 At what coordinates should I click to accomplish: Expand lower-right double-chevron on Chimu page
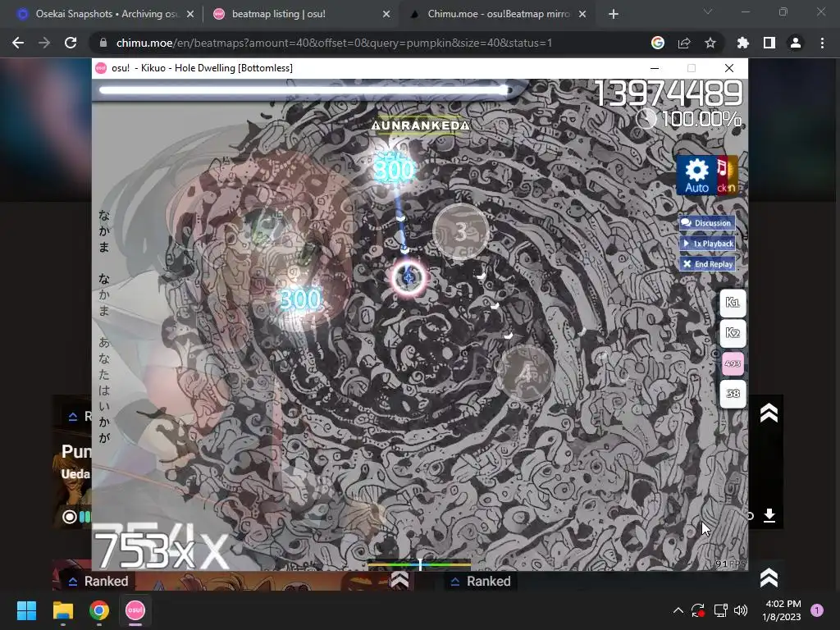pyautogui.click(x=769, y=578)
